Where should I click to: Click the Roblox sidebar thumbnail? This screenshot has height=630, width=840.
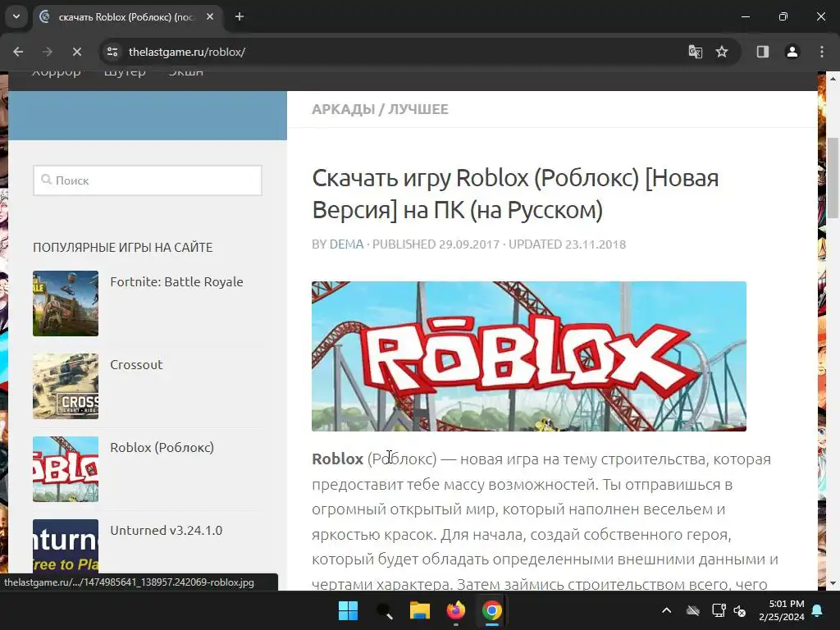click(66, 468)
